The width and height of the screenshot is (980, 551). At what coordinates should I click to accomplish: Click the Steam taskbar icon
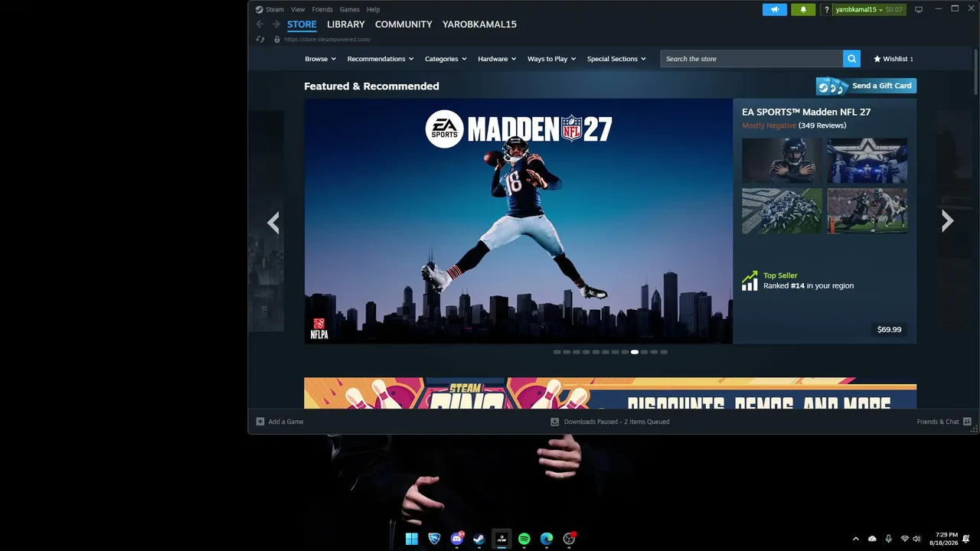pos(479,539)
